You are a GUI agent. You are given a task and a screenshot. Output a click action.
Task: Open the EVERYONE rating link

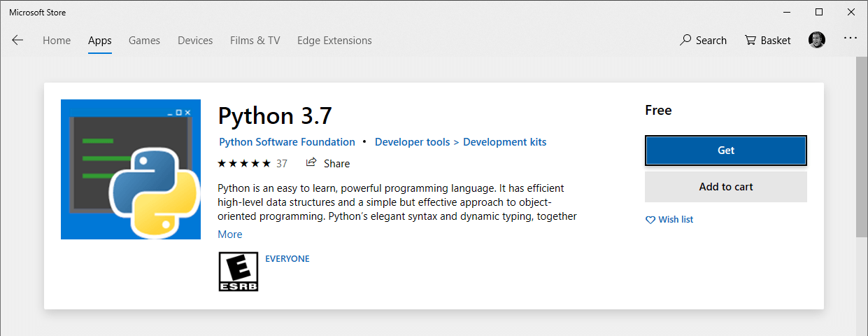tap(287, 259)
